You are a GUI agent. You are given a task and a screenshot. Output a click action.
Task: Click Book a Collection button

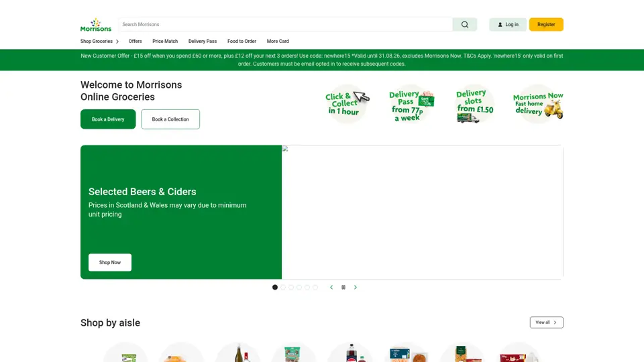point(170,119)
